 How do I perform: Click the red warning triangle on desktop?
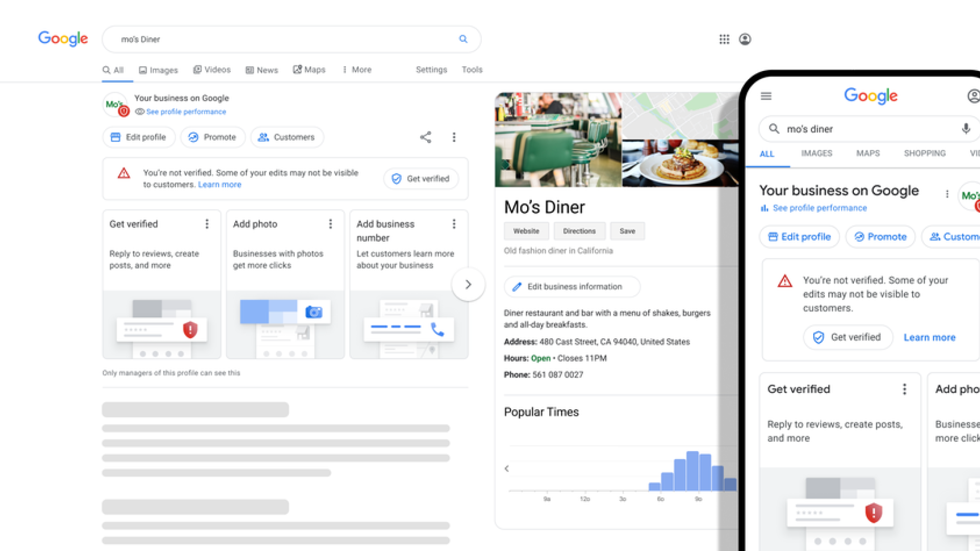click(124, 173)
